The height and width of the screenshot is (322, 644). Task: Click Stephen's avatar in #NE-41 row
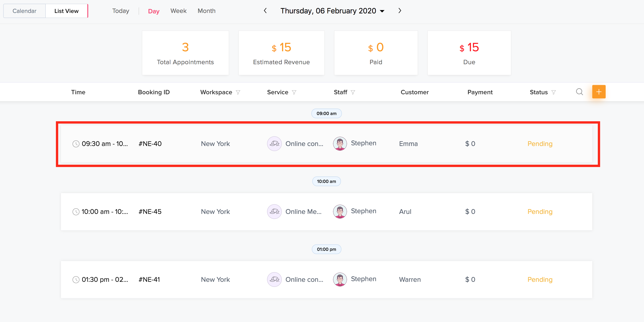click(x=340, y=279)
